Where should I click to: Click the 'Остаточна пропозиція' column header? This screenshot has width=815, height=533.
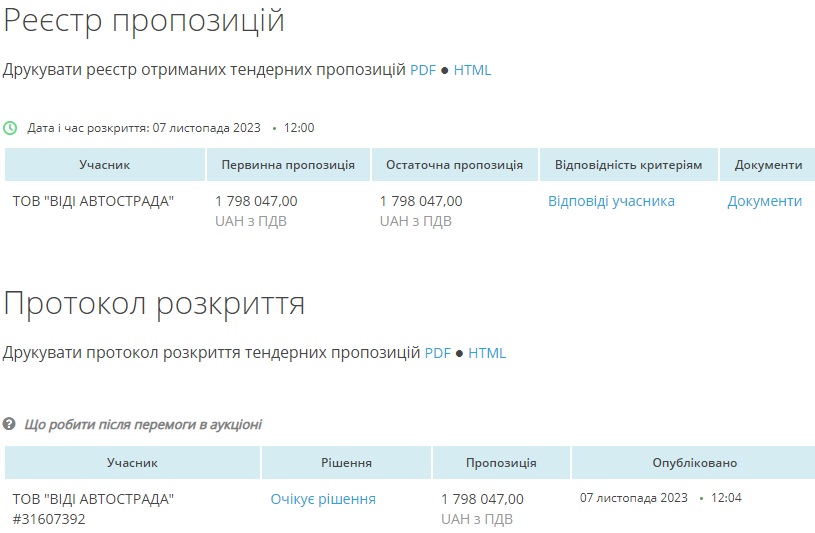pos(455,165)
